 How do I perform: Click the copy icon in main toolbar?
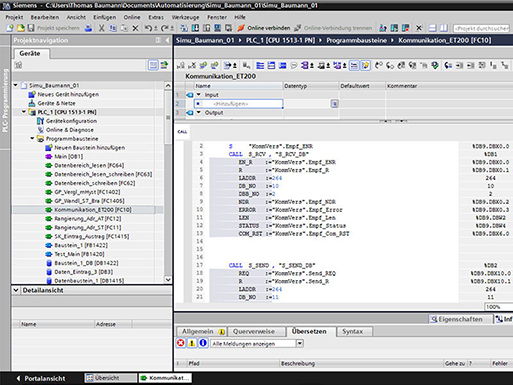pyautogui.click(x=113, y=28)
